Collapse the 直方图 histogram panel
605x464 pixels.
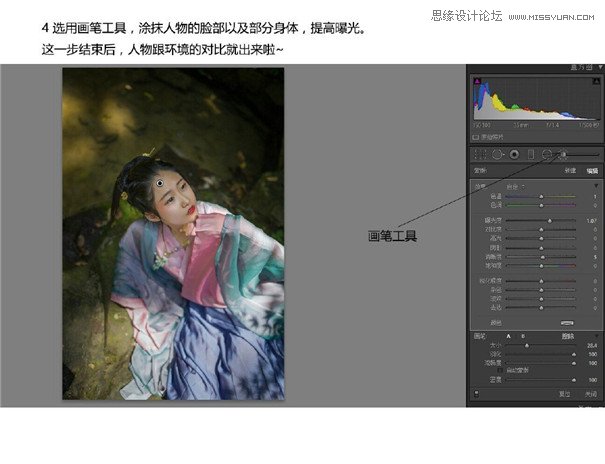click(x=600, y=67)
